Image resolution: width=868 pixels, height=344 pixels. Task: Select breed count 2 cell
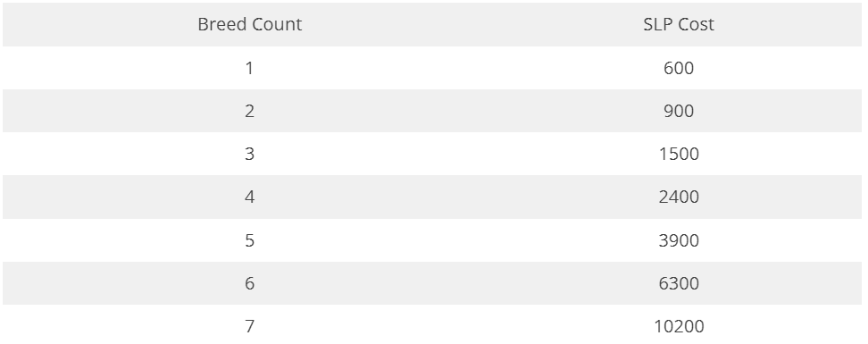pyautogui.click(x=250, y=111)
